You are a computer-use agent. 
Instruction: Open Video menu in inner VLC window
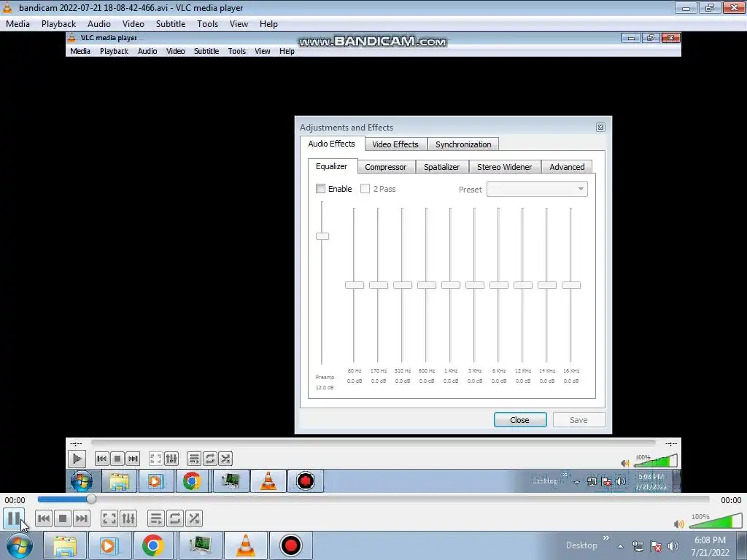(x=175, y=51)
